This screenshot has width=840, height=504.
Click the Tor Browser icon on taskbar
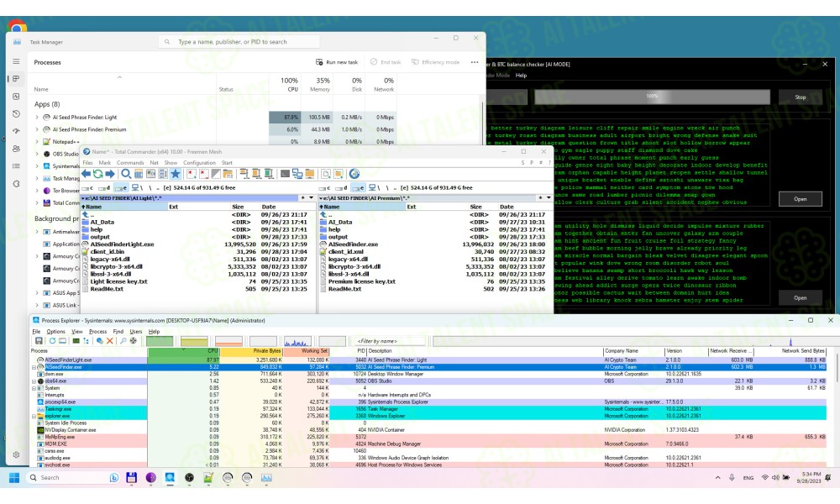(151, 478)
